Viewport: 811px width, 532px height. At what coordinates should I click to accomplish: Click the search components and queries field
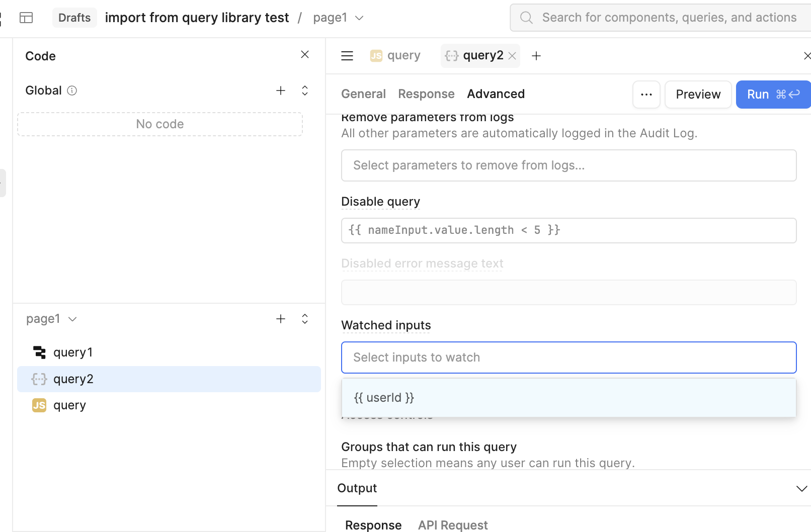point(661,18)
